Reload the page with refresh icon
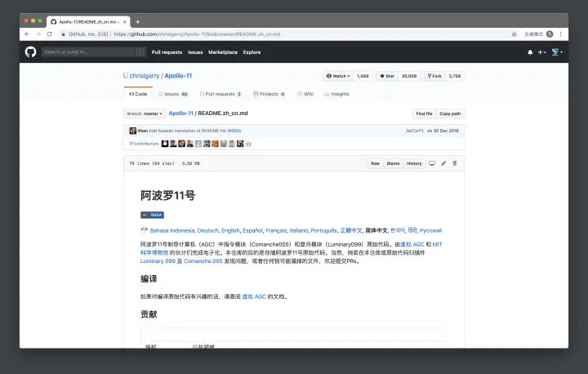 50,34
